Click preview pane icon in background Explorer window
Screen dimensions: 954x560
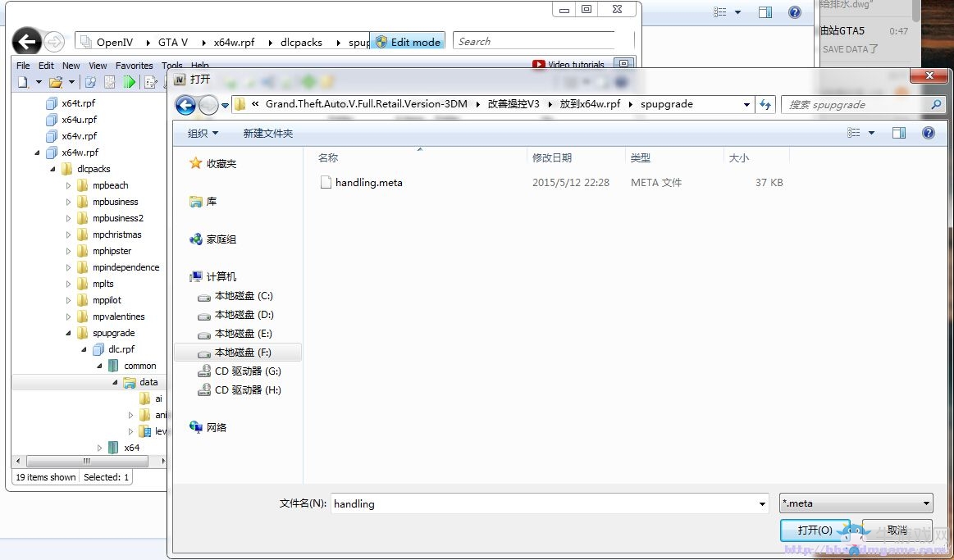tap(765, 12)
